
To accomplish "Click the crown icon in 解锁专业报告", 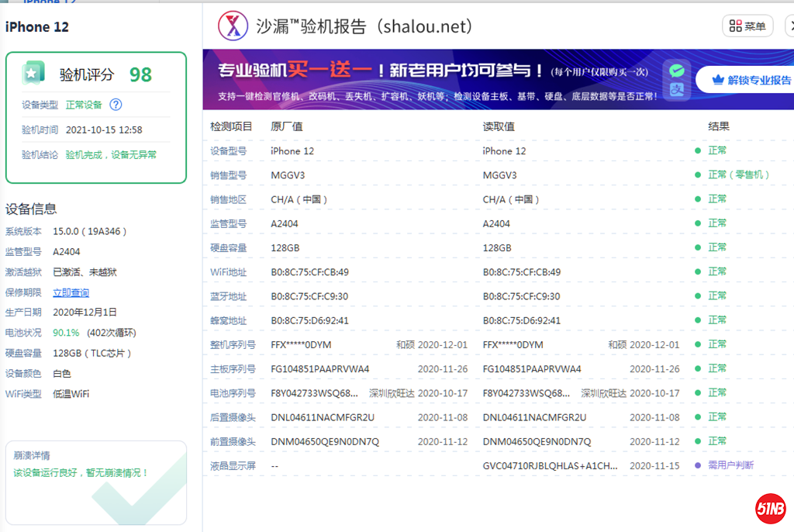I will tap(717, 80).
